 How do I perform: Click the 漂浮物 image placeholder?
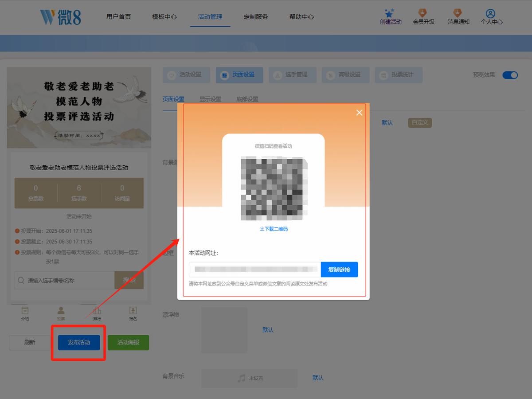pos(224,330)
